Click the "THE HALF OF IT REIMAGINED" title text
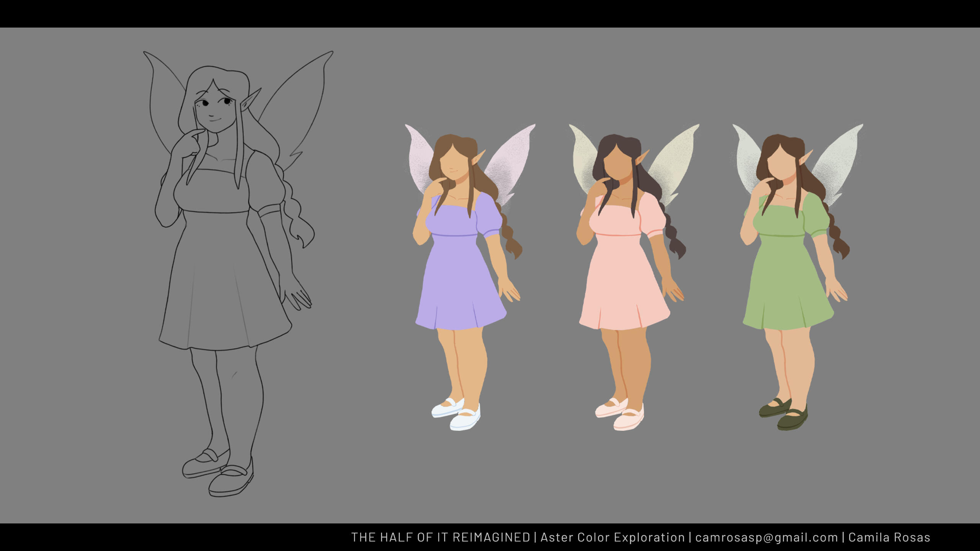 [440, 537]
